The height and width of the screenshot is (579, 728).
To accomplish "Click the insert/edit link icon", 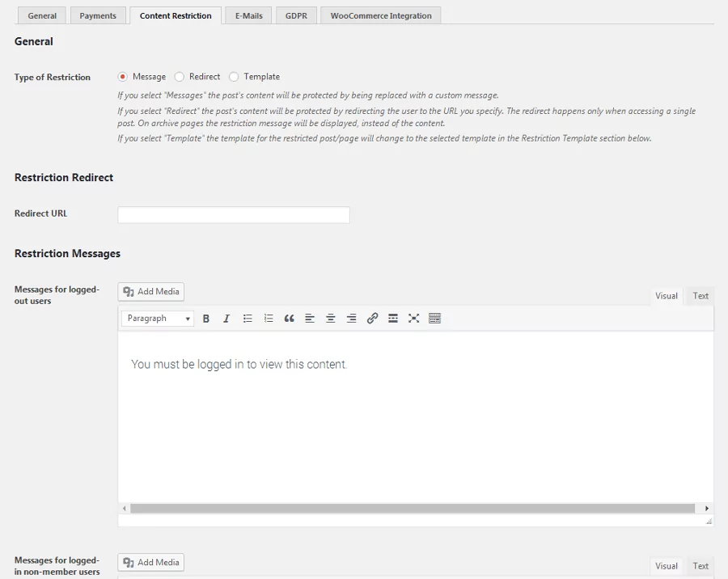I will point(372,319).
